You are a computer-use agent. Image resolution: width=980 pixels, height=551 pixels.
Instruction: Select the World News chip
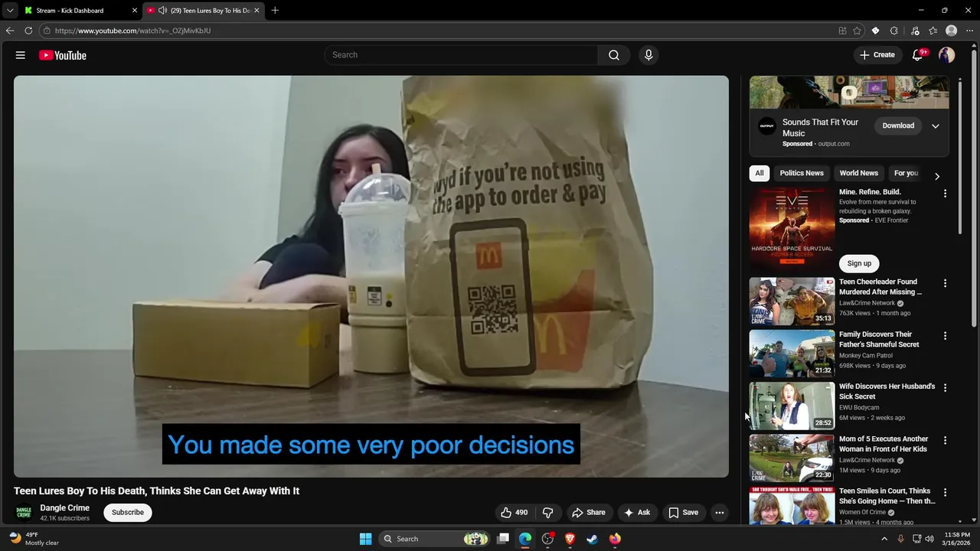coord(858,173)
